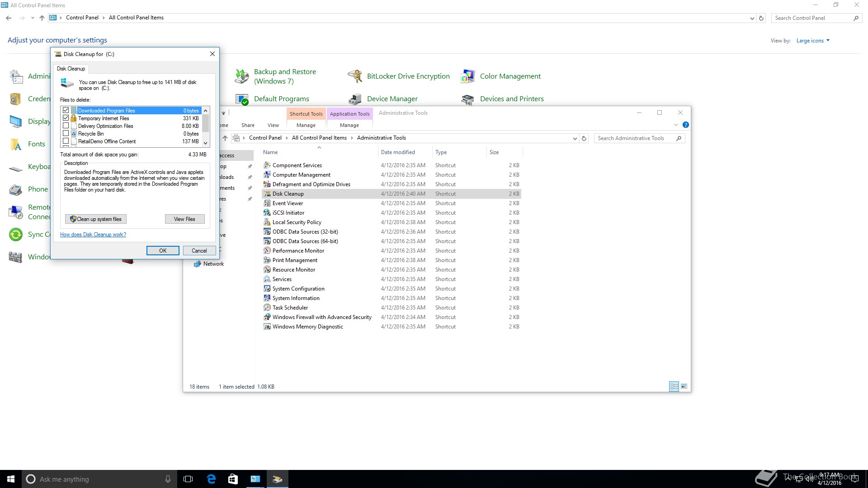This screenshot has width=868, height=488.
Task: Open the Store from the taskbar
Action: 233,479
